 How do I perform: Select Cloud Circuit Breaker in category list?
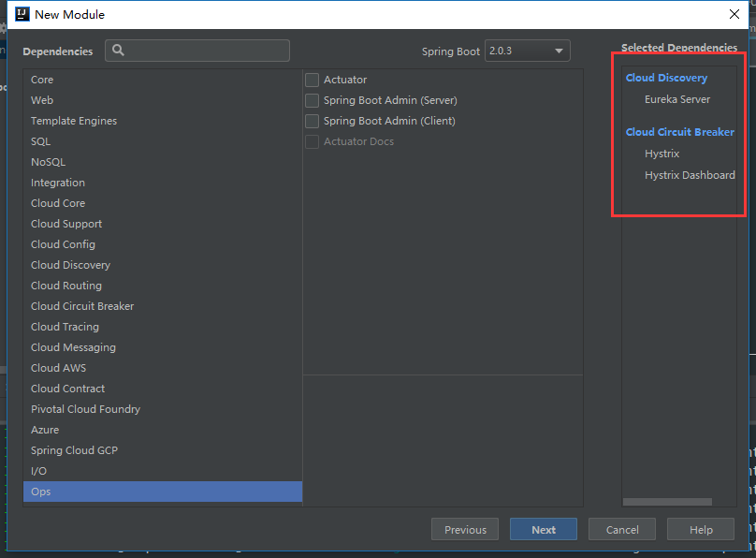coord(163,306)
